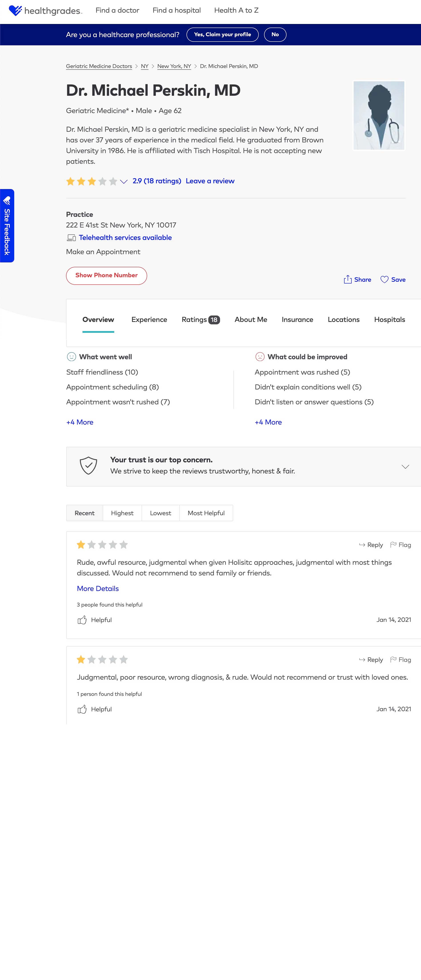This screenshot has width=421, height=980.
Task: Click the Save heart icon
Action: click(385, 280)
